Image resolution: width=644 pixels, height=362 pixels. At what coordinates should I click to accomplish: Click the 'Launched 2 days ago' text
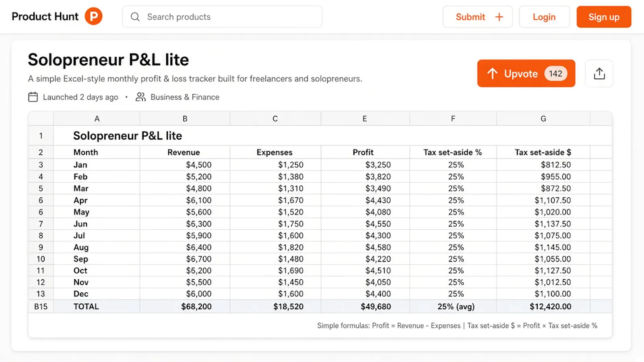(80, 97)
